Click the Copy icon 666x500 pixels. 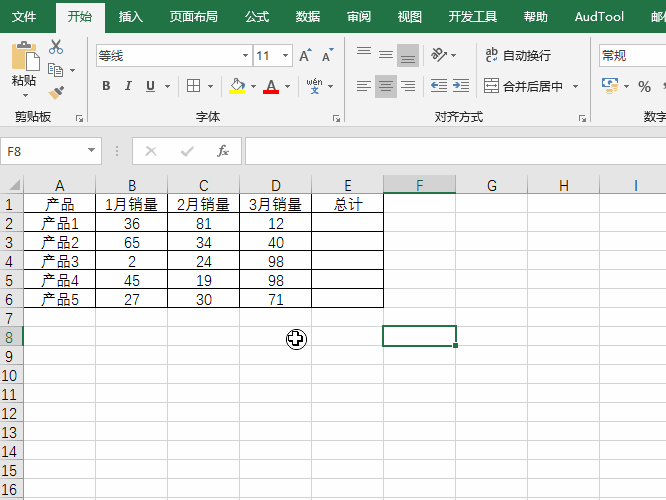click(x=55, y=70)
